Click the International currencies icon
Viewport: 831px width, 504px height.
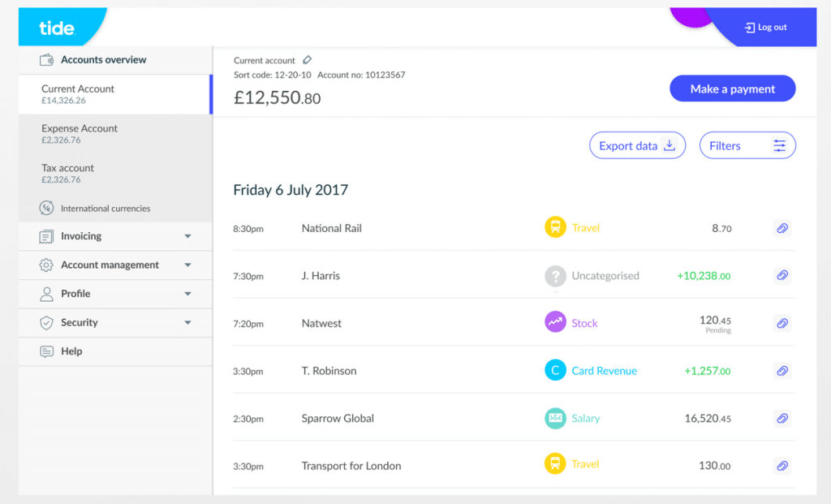[x=47, y=208]
